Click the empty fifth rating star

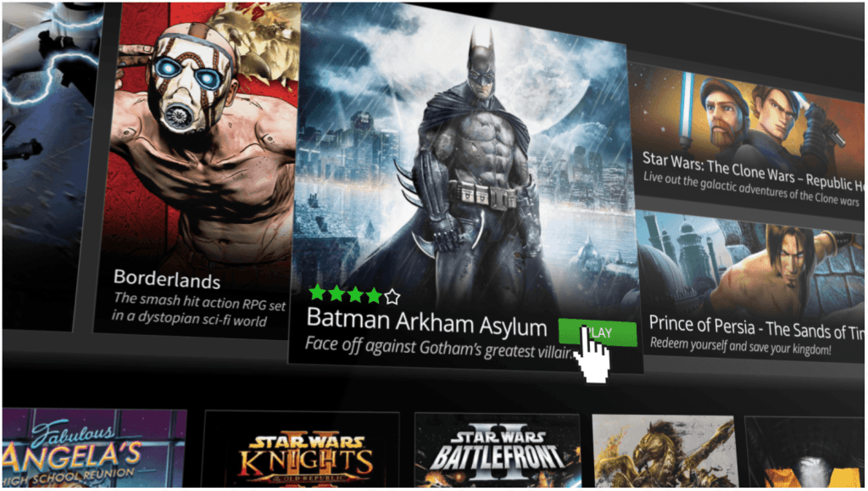click(x=392, y=298)
